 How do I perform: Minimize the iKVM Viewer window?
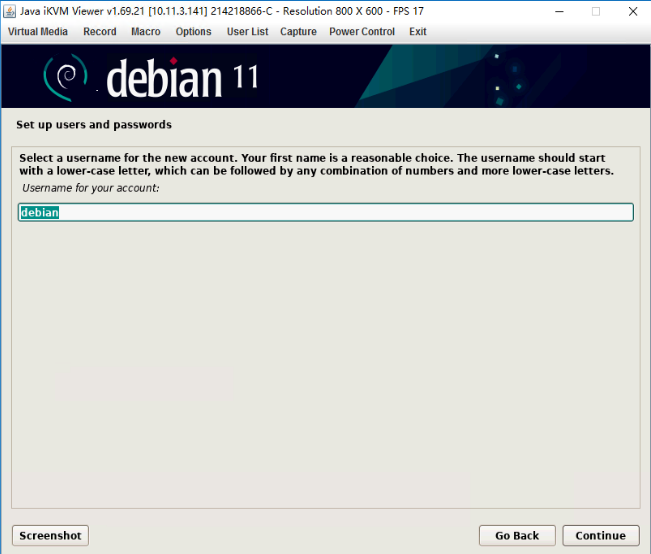[559, 11]
